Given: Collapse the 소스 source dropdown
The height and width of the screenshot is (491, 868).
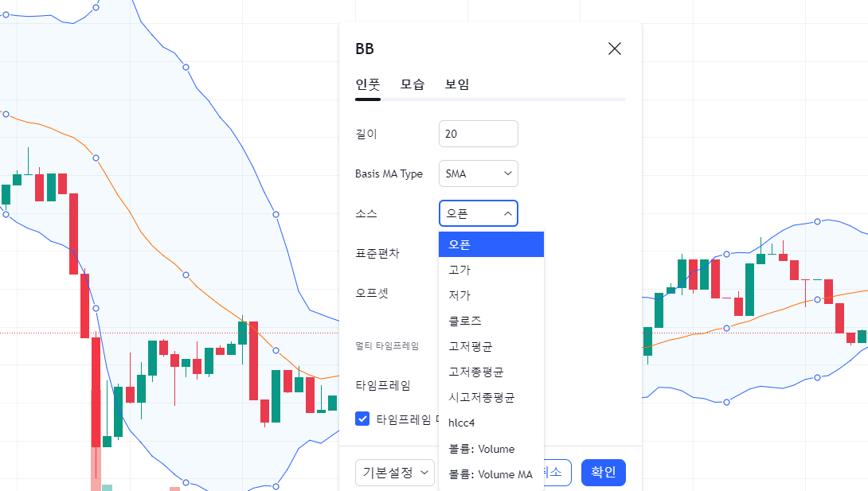Looking at the screenshot, I should pos(478,213).
